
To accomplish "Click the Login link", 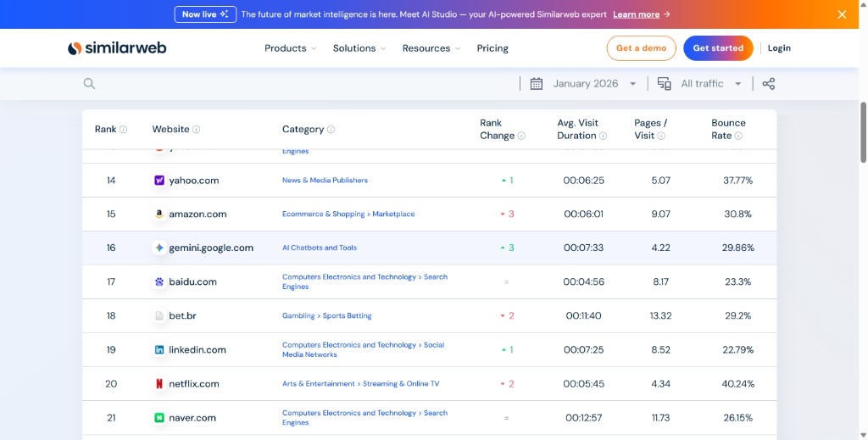I will click(x=779, y=48).
